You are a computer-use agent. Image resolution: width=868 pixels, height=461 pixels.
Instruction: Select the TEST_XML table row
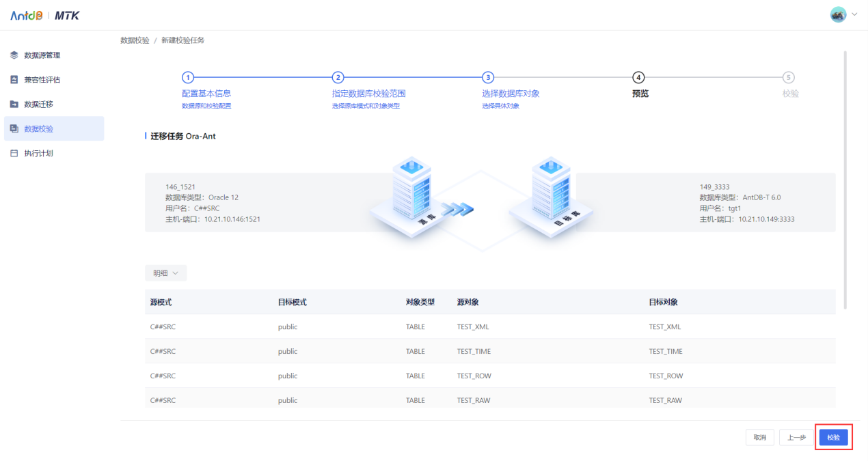click(471, 326)
